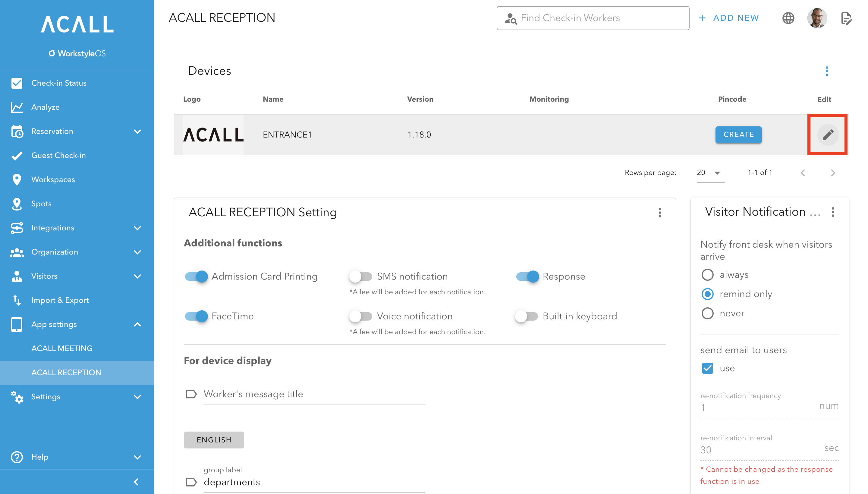Open Guest Check-in menu item
The image size is (868, 494).
[x=77, y=155]
